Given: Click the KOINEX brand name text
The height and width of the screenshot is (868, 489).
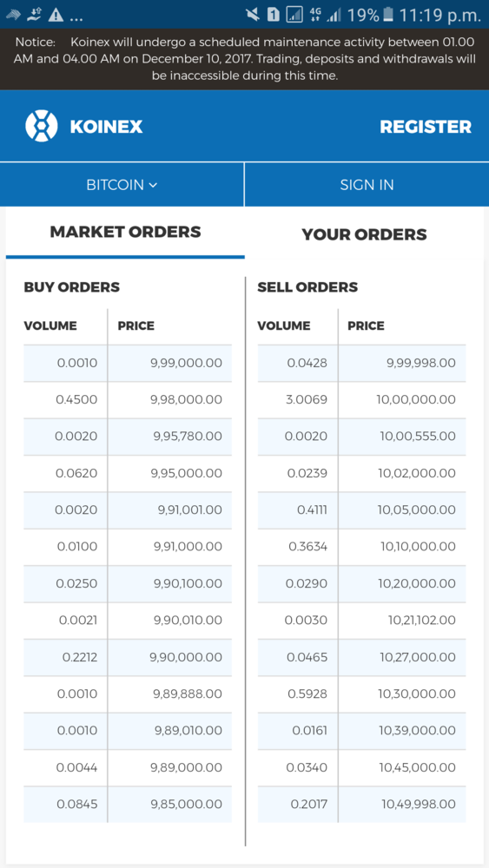Looking at the screenshot, I should click(106, 127).
